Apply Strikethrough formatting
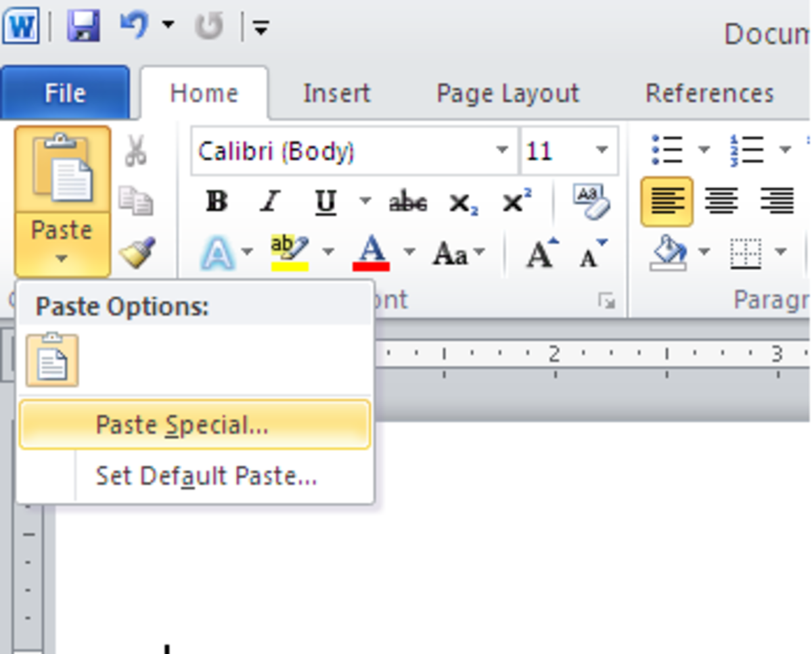812x654 pixels. (408, 202)
